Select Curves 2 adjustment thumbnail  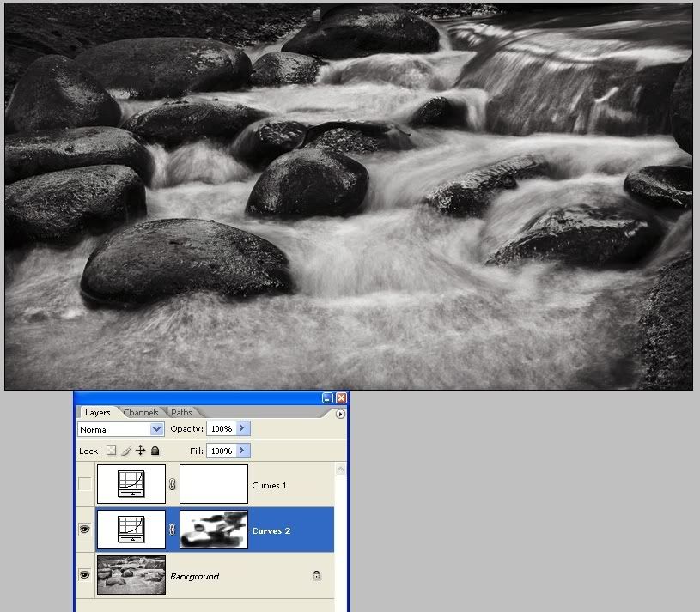131,530
